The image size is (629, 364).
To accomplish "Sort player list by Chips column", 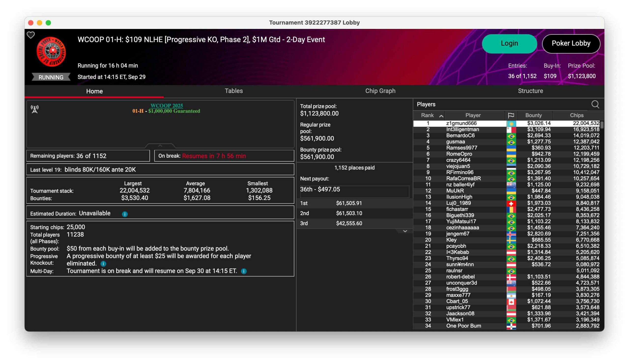I will coord(576,115).
